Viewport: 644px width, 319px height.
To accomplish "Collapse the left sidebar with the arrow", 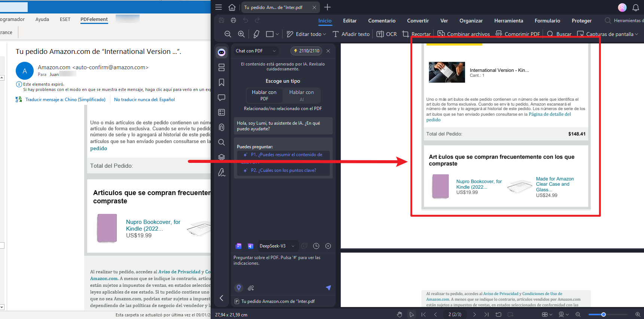I will pyautogui.click(x=222, y=298).
